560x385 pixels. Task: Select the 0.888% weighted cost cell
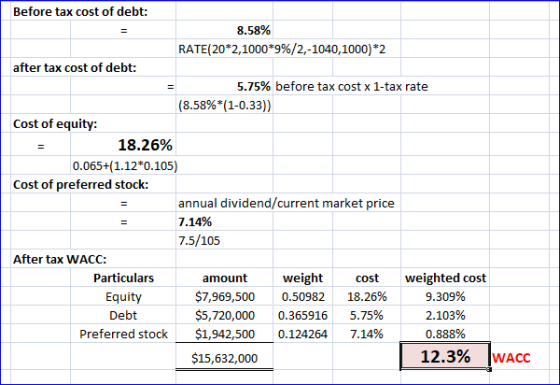445,334
